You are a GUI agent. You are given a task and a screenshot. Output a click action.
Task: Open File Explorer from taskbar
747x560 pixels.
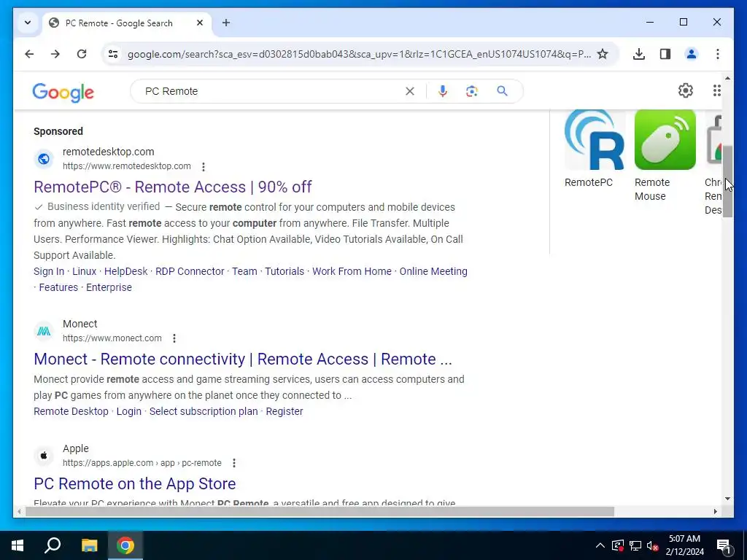[x=89, y=545]
